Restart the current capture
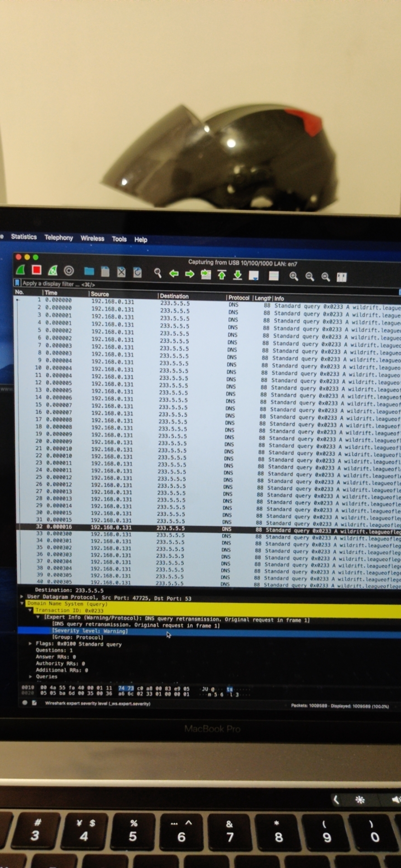The width and height of the screenshot is (401, 868). (x=52, y=270)
